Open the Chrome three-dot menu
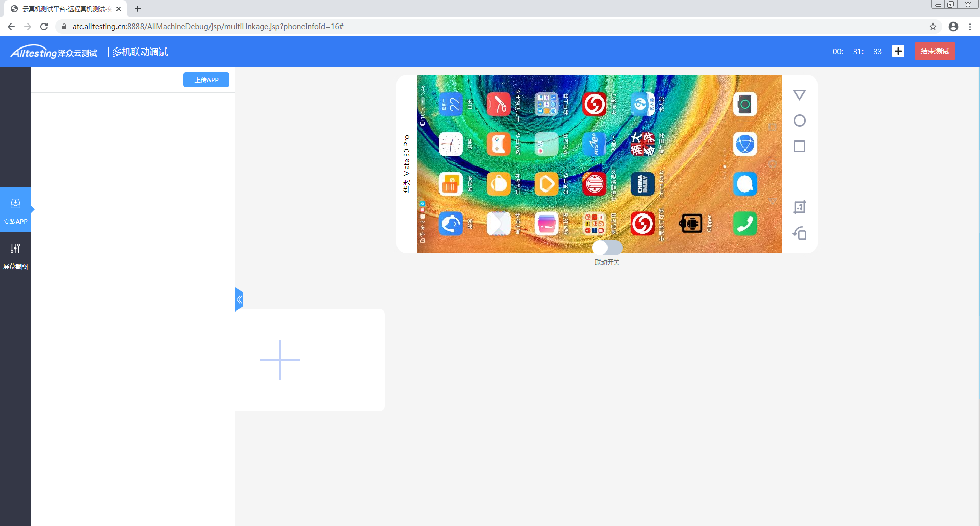 point(970,27)
